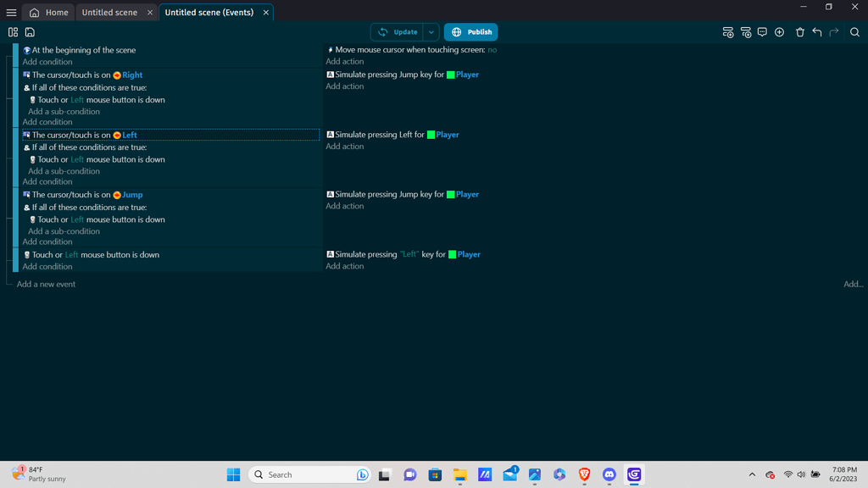Undo last change with the undo arrow
Viewport: 868px width, 488px height.
pos(815,31)
